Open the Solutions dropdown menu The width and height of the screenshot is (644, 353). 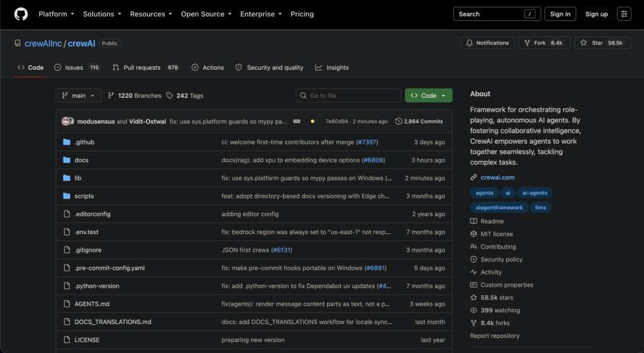tap(102, 14)
